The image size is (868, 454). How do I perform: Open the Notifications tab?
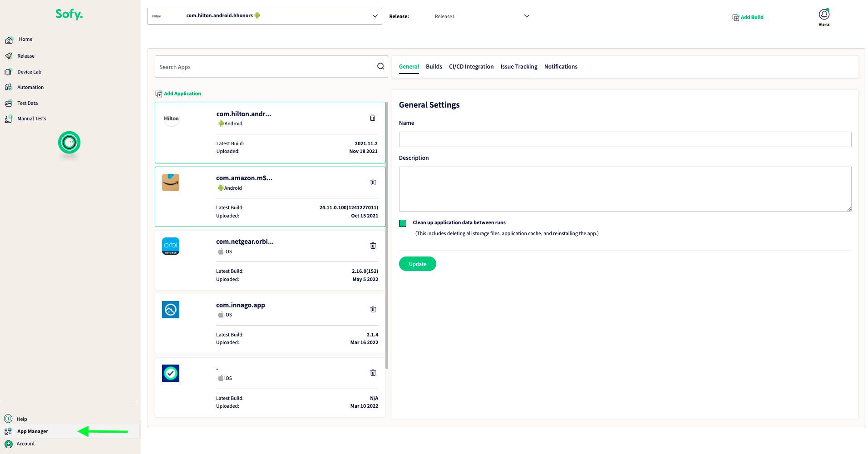[x=561, y=67]
